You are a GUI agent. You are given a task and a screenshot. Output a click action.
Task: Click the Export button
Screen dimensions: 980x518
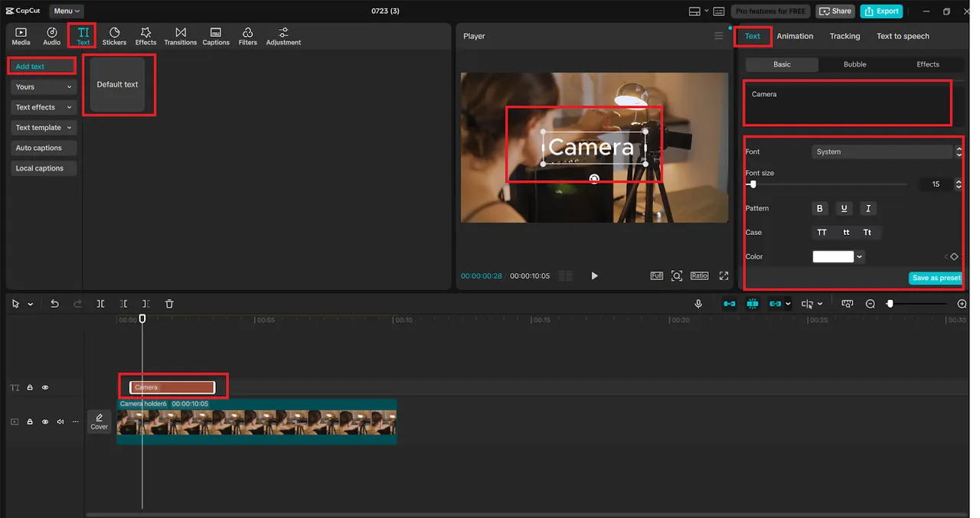pos(881,11)
